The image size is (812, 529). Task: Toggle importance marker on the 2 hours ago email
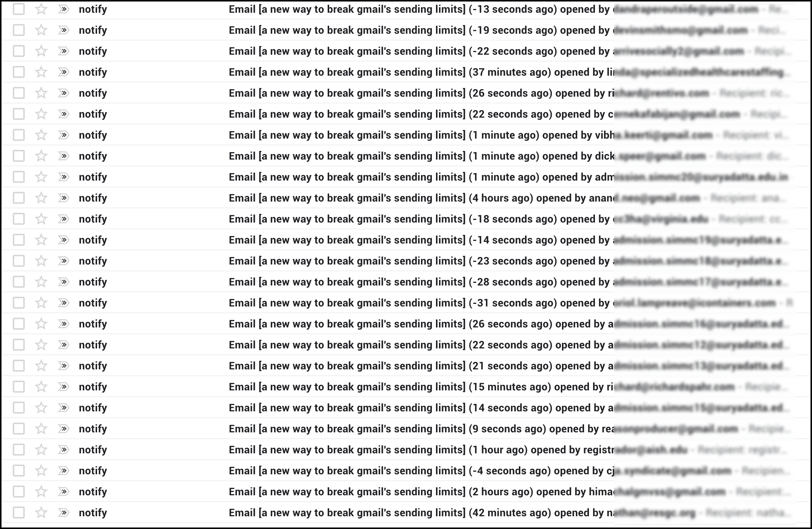63,492
